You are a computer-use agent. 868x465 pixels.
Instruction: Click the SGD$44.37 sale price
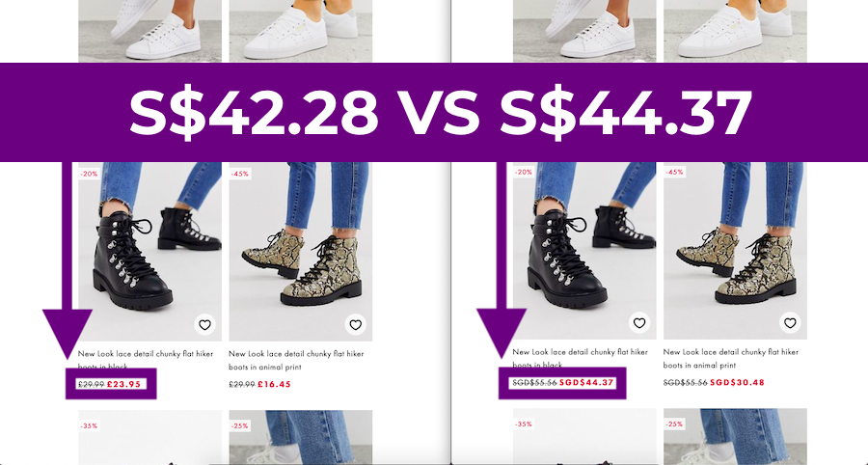(586, 383)
